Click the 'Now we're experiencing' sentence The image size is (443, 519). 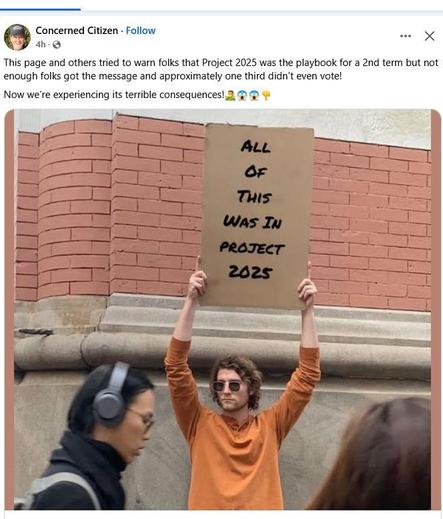pyautogui.click(x=114, y=95)
